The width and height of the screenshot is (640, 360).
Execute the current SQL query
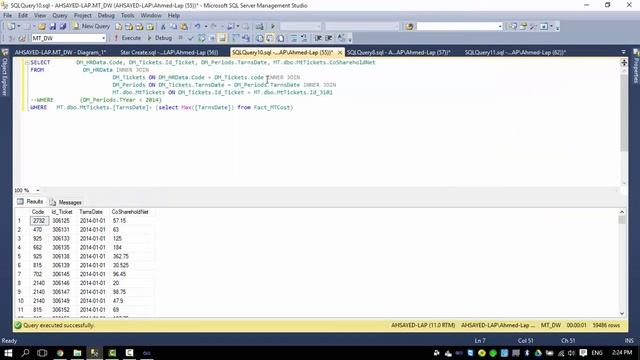point(127,38)
